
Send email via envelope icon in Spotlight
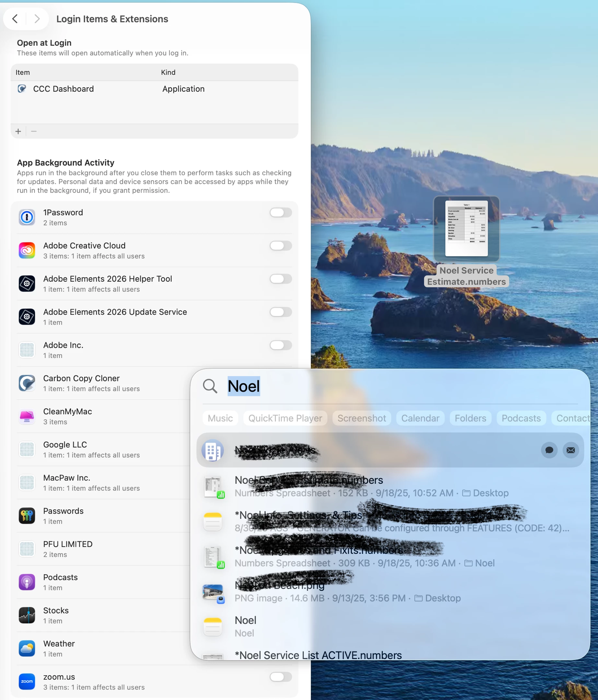coord(571,450)
